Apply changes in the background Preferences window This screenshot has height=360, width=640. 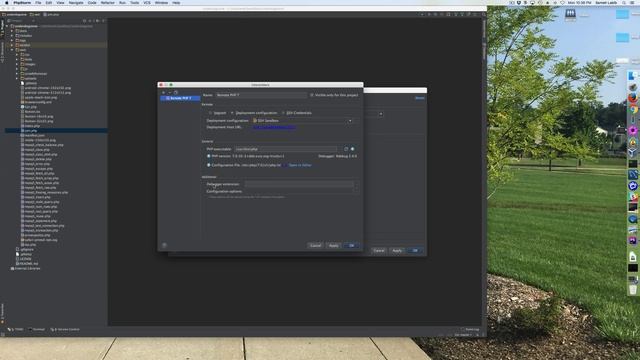click(x=397, y=251)
